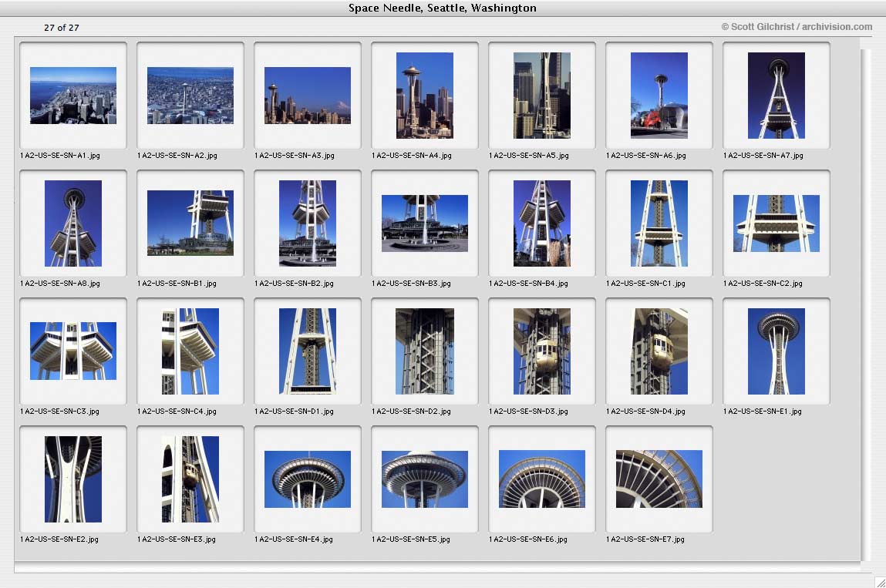Open the skyline thumbnail for SN-A3.jpg

click(308, 96)
